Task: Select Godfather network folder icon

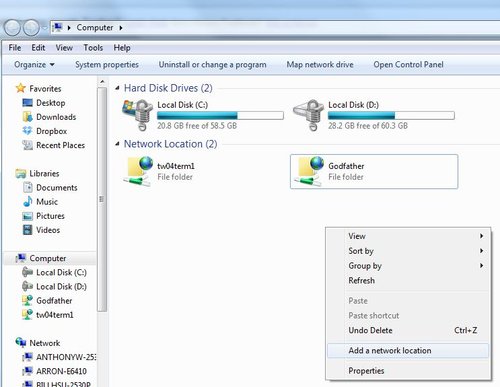Action: (309, 171)
